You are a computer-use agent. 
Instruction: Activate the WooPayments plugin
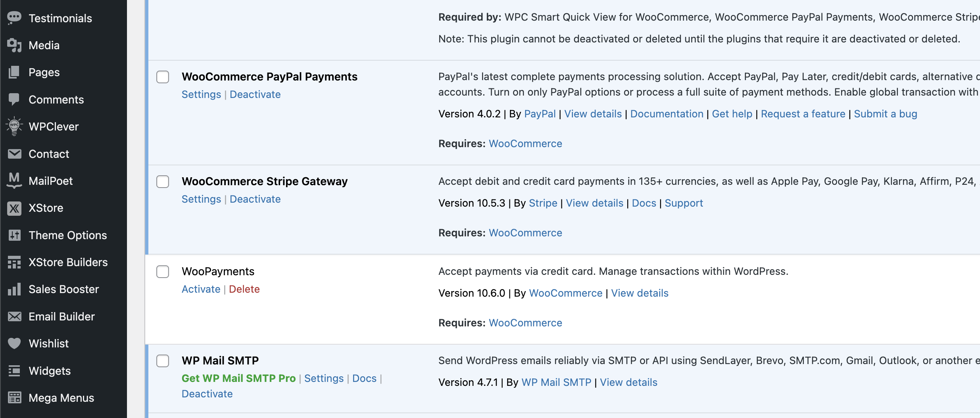pyautogui.click(x=201, y=289)
